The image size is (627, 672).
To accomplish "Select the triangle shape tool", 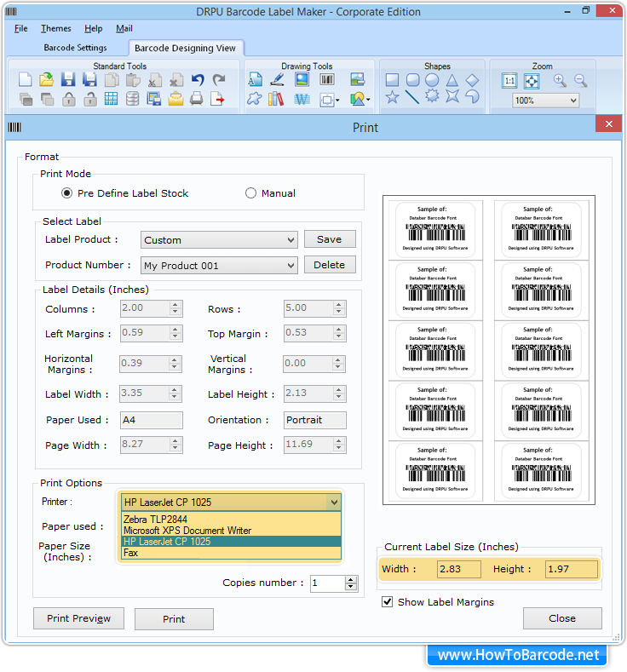I will tap(452, 80).
